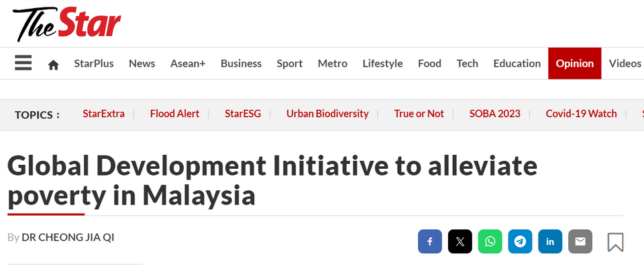Open the hamburger menu icon
This screenshot has width=644, height=266.
(x=23, y=63)
